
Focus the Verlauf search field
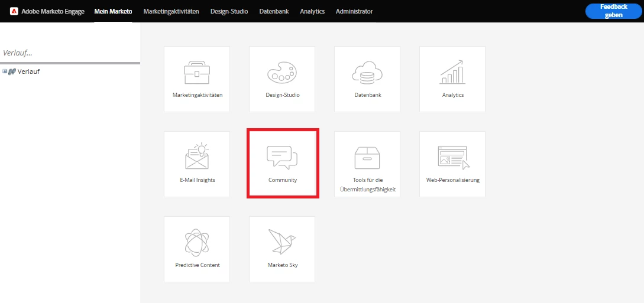(x=70, y=53)
